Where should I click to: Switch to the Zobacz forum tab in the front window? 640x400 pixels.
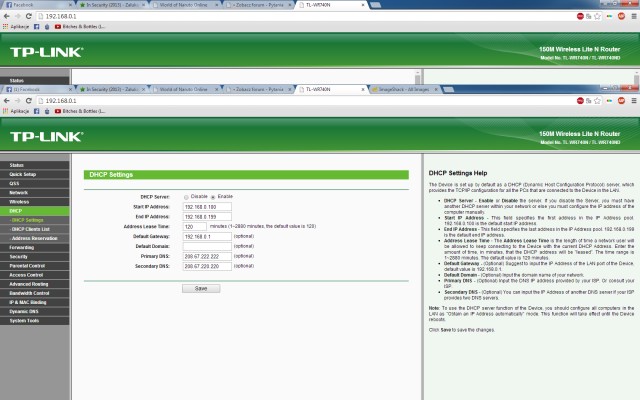[258, 89]
